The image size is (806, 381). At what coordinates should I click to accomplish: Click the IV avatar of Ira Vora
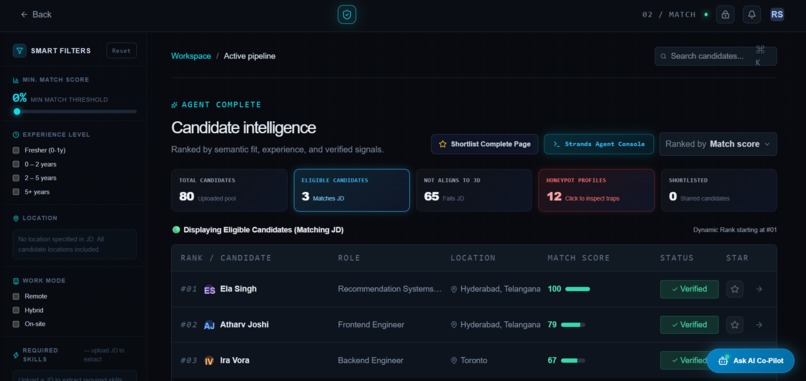click(209, 360)
